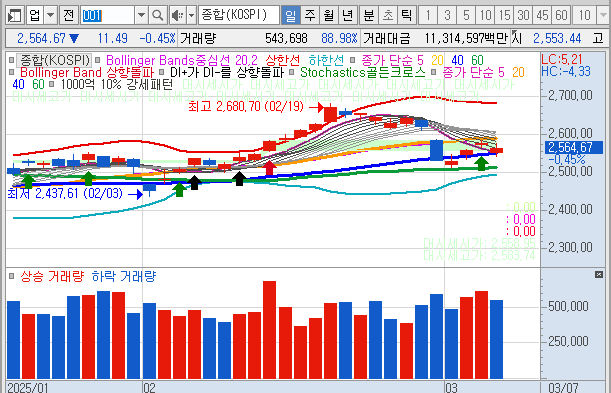Click the 종합(KOSPI) legend label
The image size is (611, 393).
pos(55,60)
